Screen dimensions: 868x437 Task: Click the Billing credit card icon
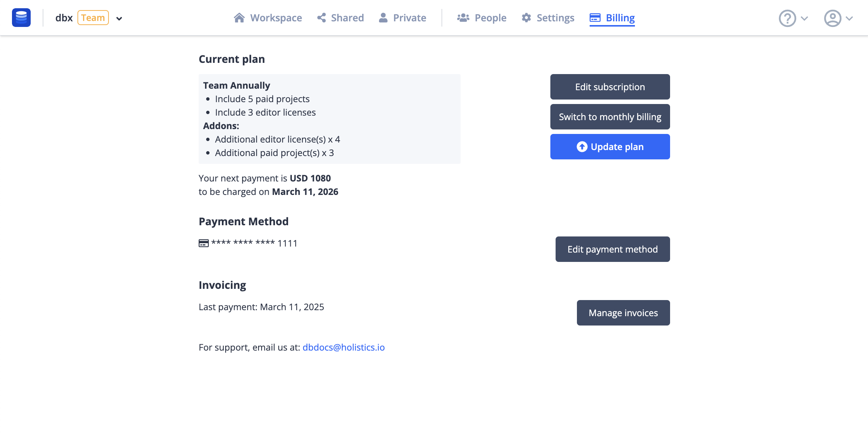(x=595, y=18)
